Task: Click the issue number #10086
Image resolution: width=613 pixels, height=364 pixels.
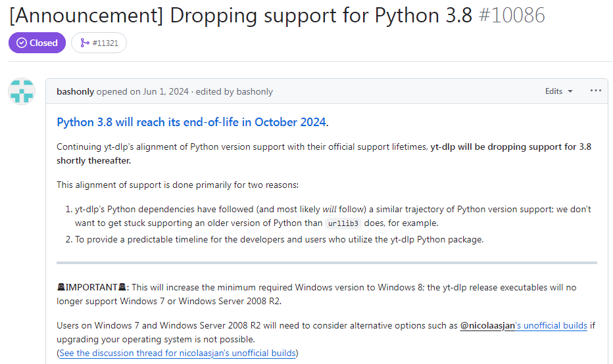Action: click(512, 15)
